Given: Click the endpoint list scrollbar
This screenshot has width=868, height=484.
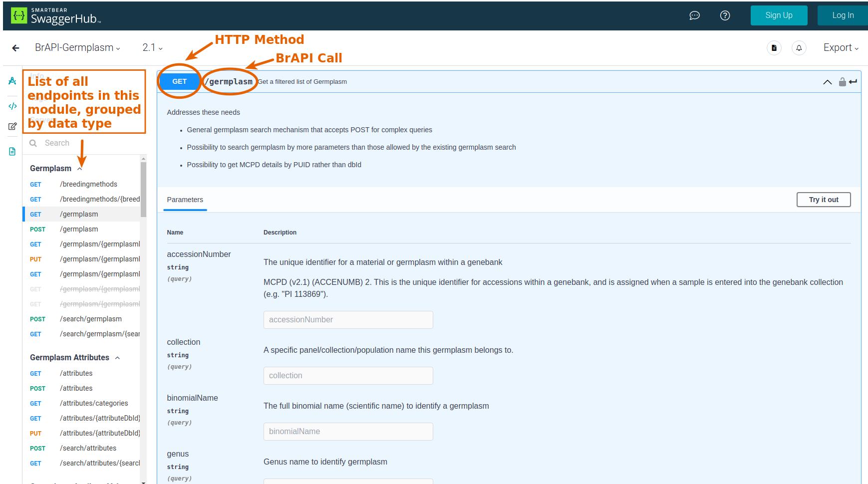Looking at the screenshot, I should 143,190.
